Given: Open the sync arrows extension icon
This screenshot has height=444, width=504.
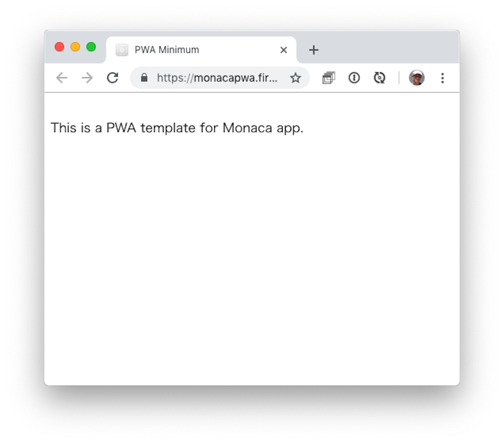Looking at the screenshot, I should 380,78.
